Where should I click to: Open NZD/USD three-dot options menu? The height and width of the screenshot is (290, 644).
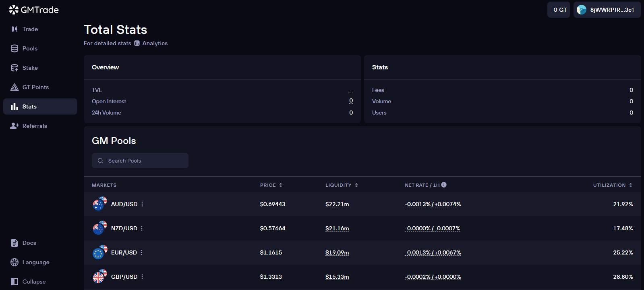pyautogui.click(x=142, y=228)
